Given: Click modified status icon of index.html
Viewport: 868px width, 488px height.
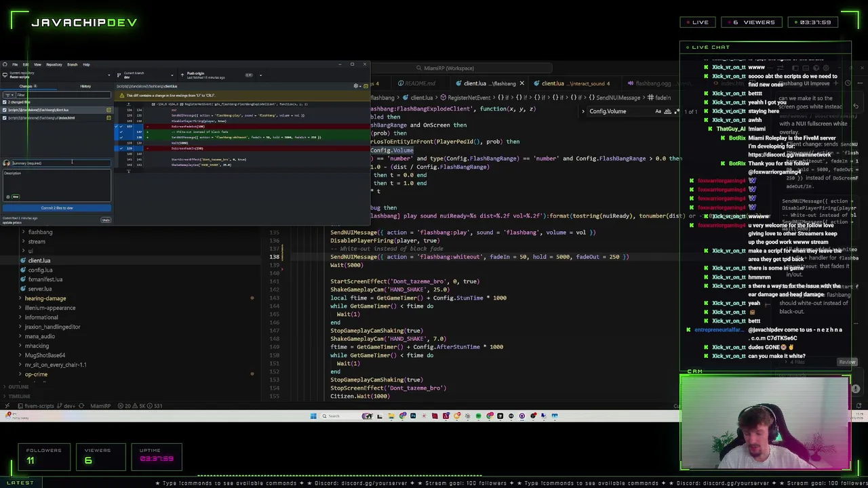Looking at the screenshot, I should [x=108, y=118].
